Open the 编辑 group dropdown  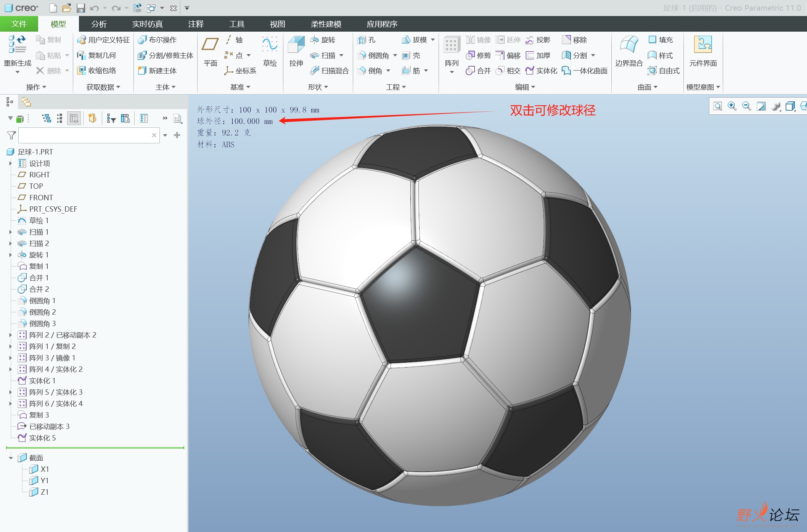tap(525, 87)
